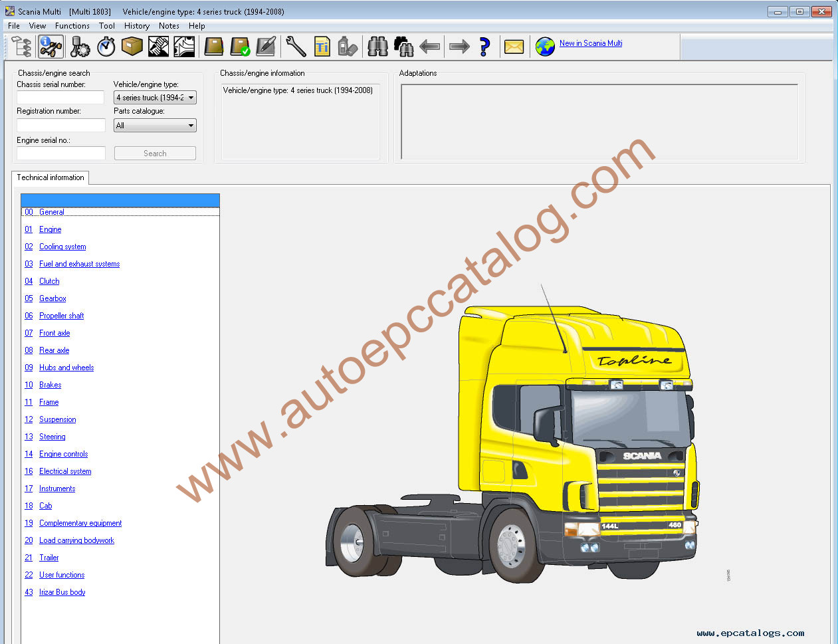
Task: Open Vehicle/engine type dropdown
Action: point(155,98)
